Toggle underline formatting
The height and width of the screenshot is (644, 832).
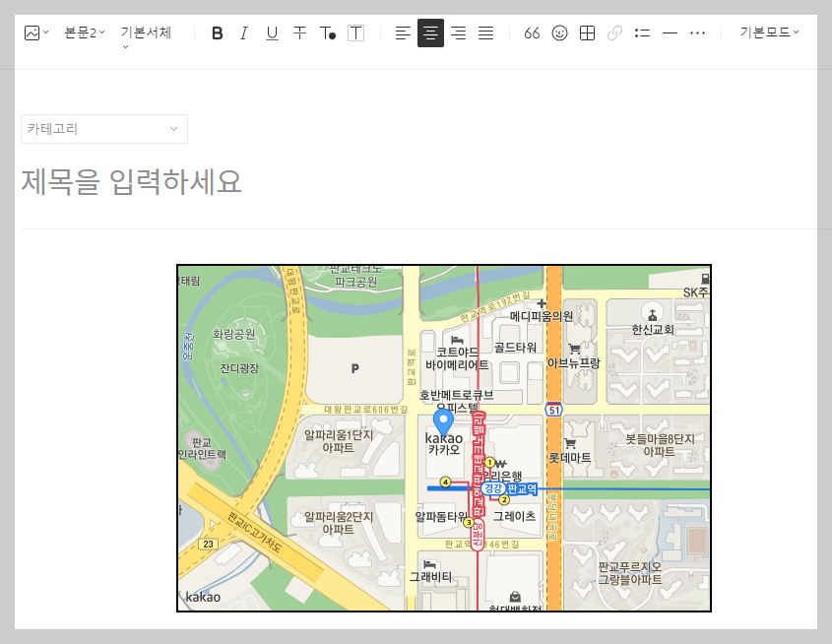click(272, 33)
